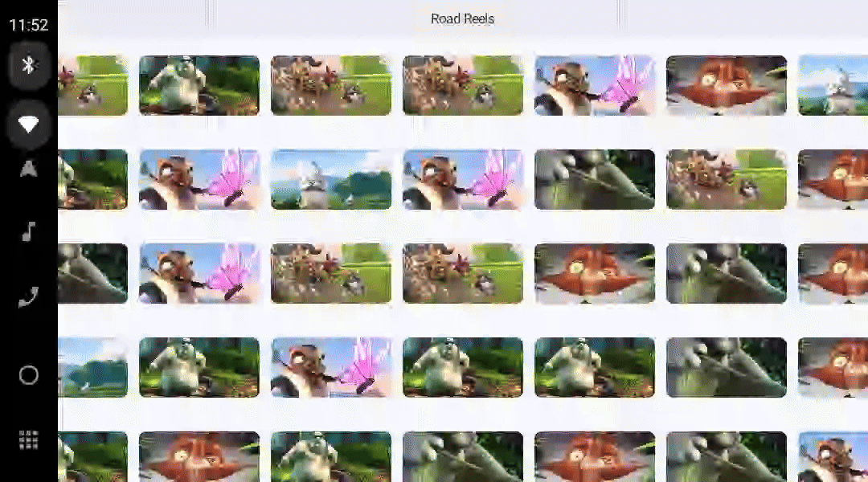Play the squirrel with pink butterfly video, top row

595,84
